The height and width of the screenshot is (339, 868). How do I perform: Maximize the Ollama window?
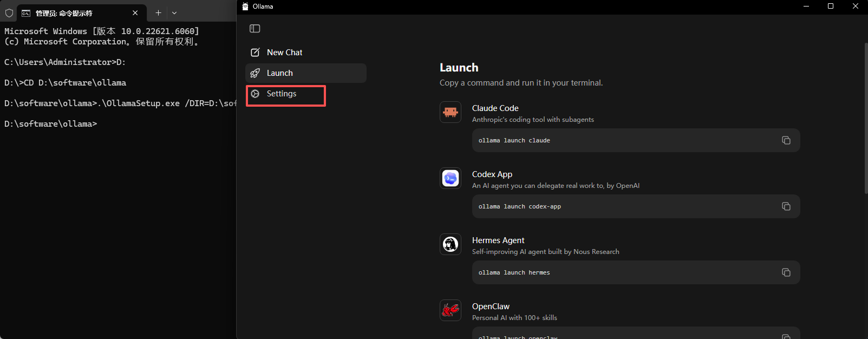[831, 6]
